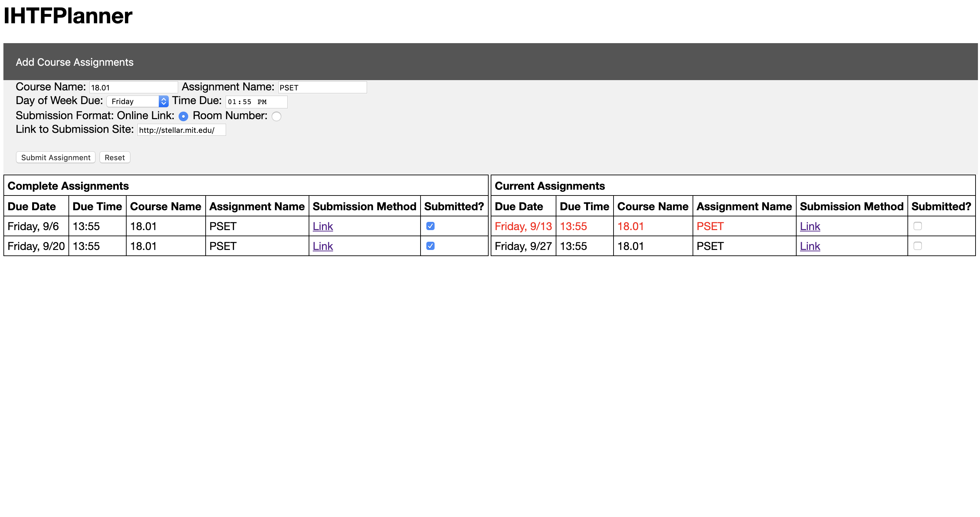The image size is (980, 517).
Task: Click the Time Due field
Action: tap(256, 102)
